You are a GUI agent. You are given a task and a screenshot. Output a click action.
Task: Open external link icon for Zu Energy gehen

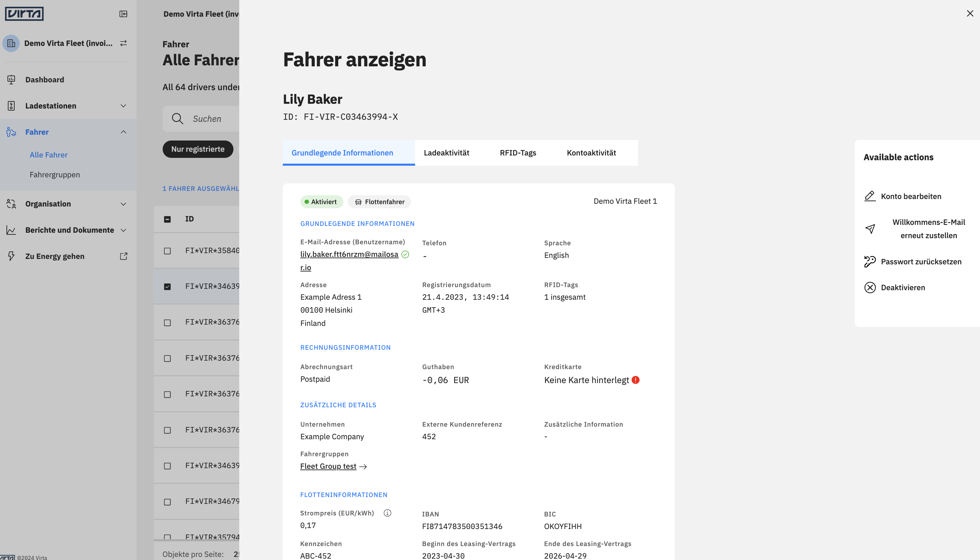(124, 256)
